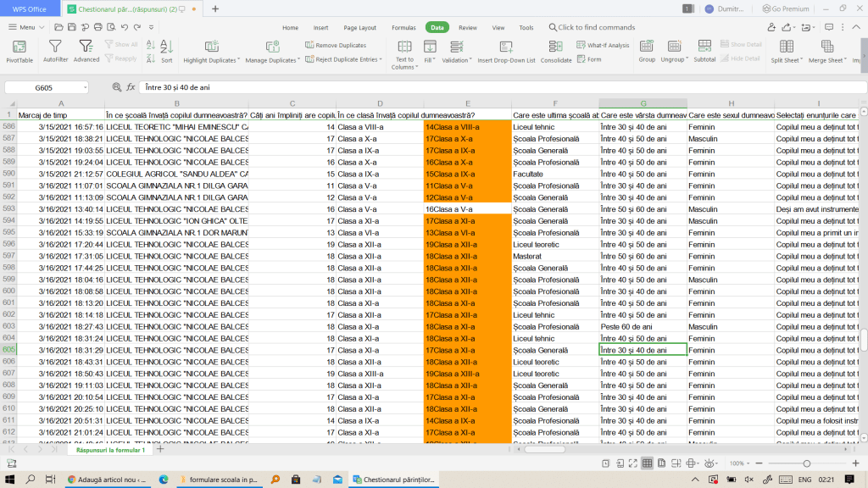Click the Remove Duplicates button
868x488 pixels.
pos(336,45)
